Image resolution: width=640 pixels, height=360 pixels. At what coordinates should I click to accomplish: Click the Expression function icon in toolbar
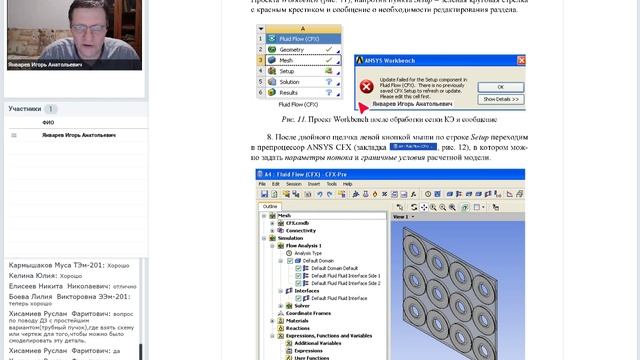[x=413, y=194]
